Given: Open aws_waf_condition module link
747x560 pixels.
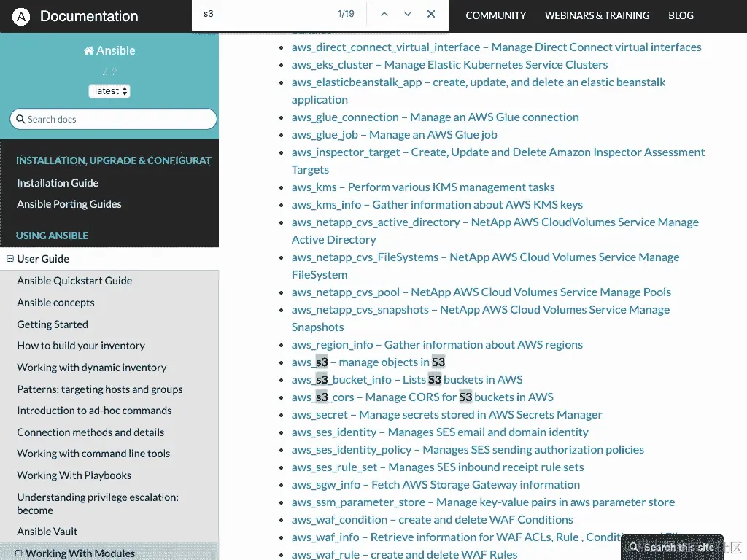Looking at the screenshot, I should (x=432, y=520).
